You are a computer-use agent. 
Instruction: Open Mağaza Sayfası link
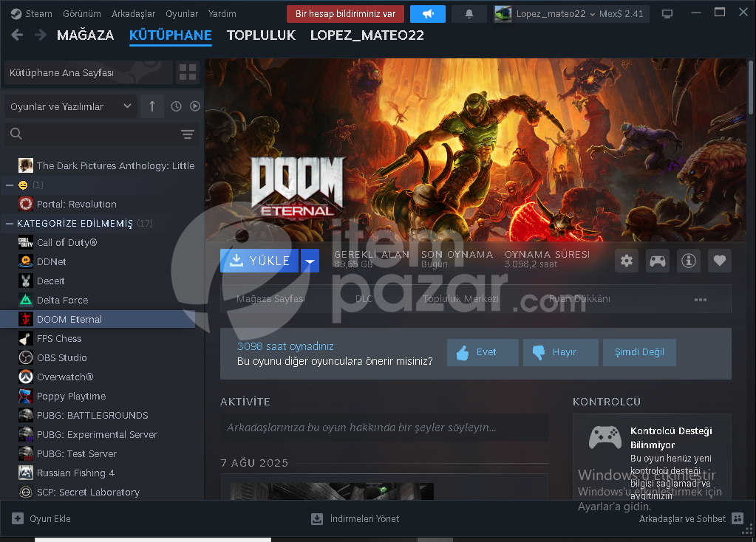[270, 299]
